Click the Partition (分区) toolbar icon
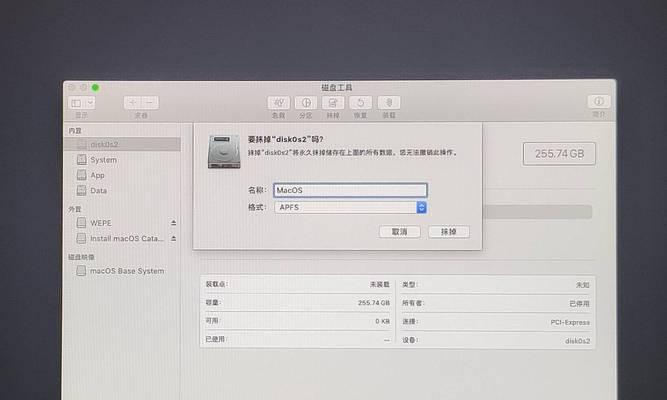 click(x=306, y=103)
